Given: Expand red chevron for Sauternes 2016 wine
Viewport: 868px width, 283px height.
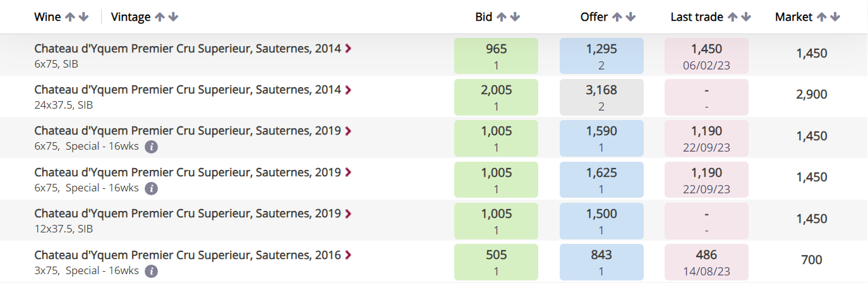Looking at the screenshot, I should point(348,255).
